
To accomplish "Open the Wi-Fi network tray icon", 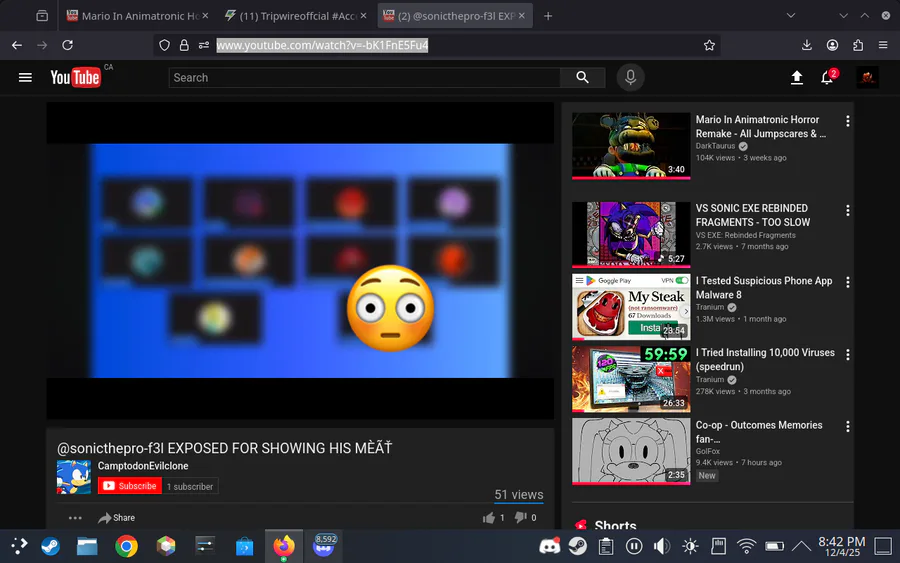I will click(x=746, y=546).
